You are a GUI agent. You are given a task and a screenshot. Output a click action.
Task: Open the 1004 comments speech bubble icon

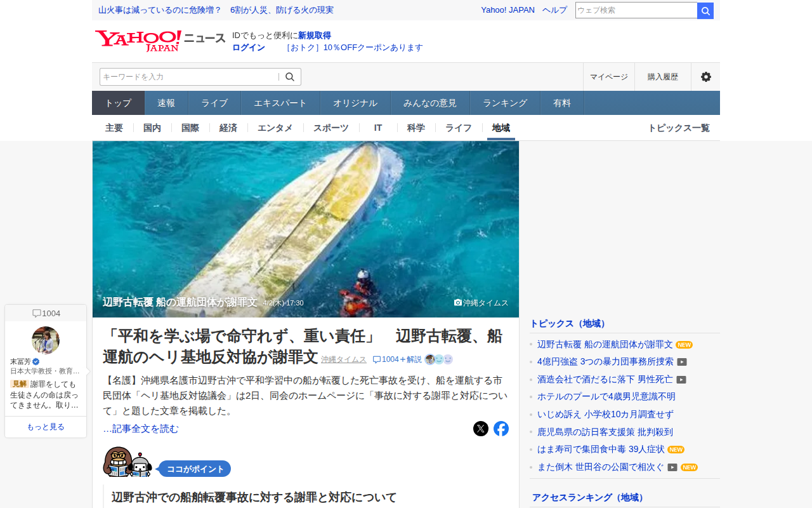pos(37,313)
